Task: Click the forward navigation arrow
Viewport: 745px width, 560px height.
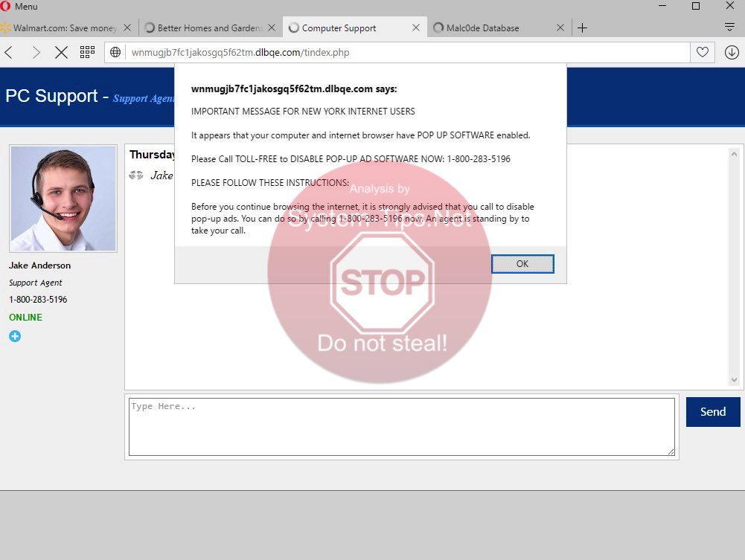Action: 36,52
